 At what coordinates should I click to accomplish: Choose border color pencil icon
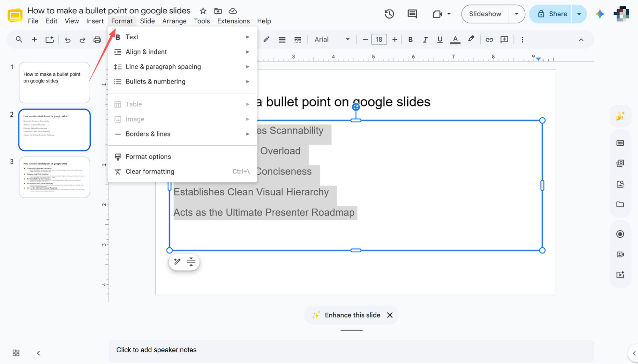(266, 40)
